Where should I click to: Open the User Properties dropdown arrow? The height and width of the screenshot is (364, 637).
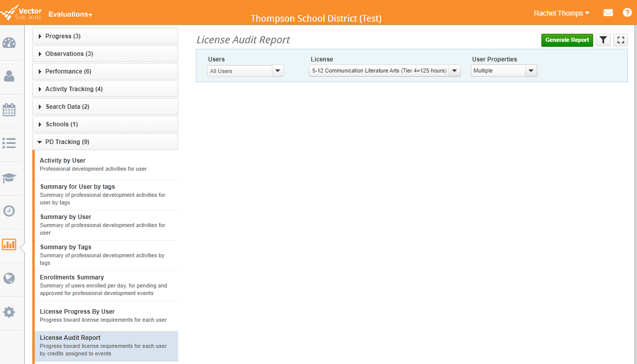[x=531, y=71]
